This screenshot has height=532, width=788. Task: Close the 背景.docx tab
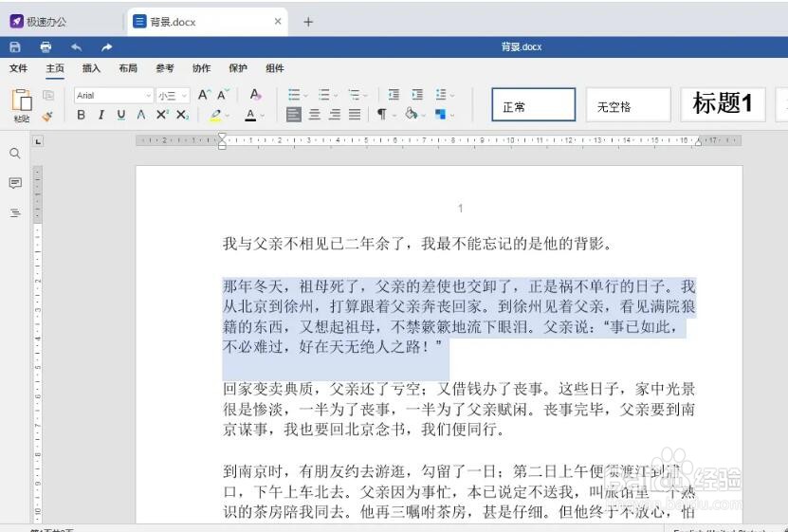278,22
